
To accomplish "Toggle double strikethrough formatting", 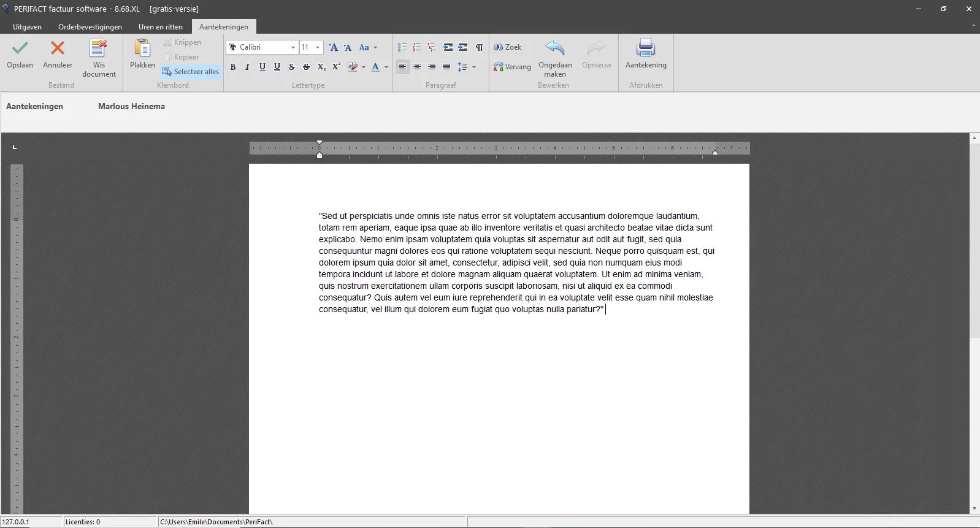I will point(307,67).
